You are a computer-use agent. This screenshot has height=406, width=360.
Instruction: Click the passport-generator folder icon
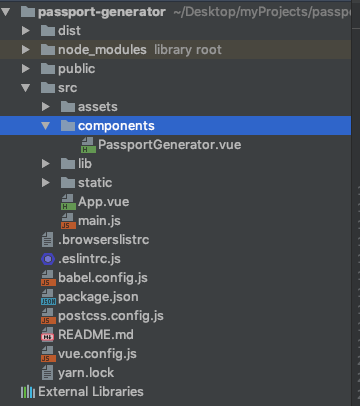coord(28,12)
